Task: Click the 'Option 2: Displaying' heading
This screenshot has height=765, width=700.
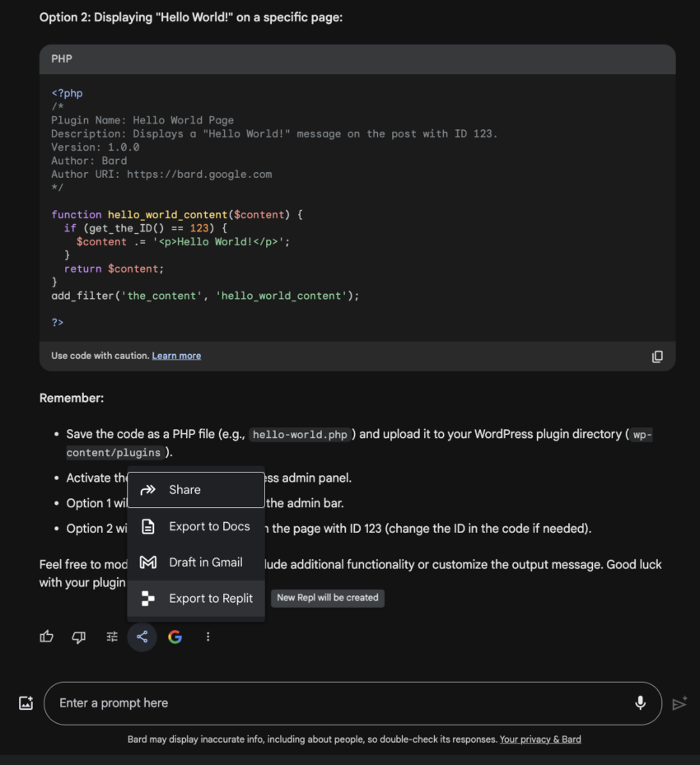Action: (191, 17)
